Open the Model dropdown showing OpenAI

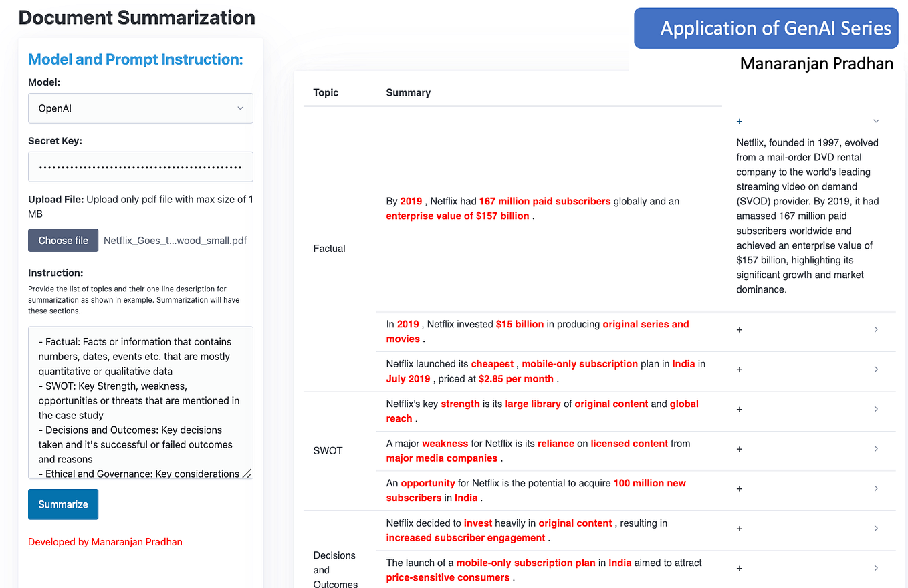point(140,108)
